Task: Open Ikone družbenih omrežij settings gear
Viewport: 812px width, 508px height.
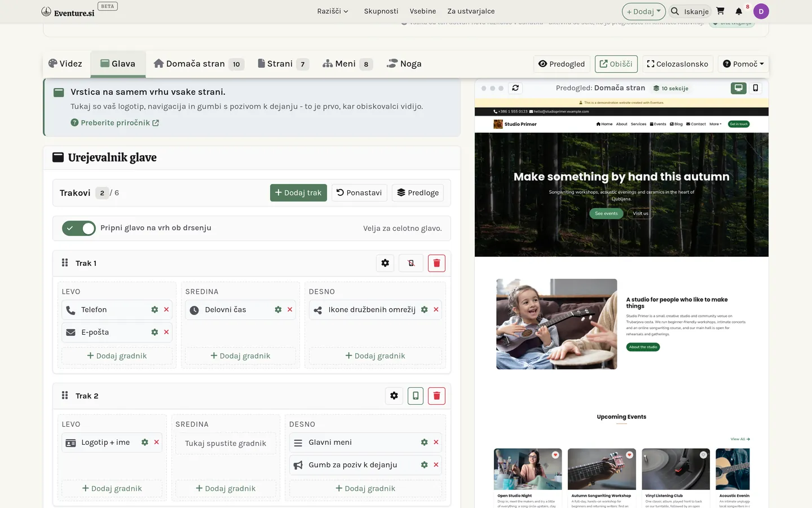Action: click(x=424, y=310)
